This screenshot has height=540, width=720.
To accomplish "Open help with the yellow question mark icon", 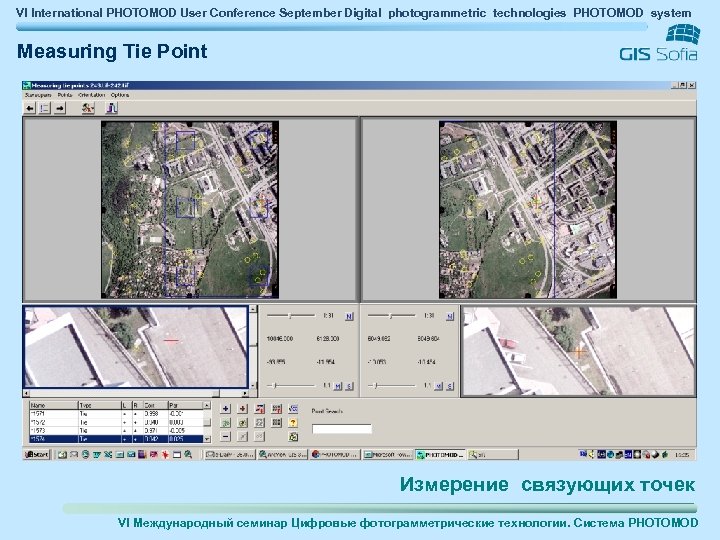I will (293, 422).
